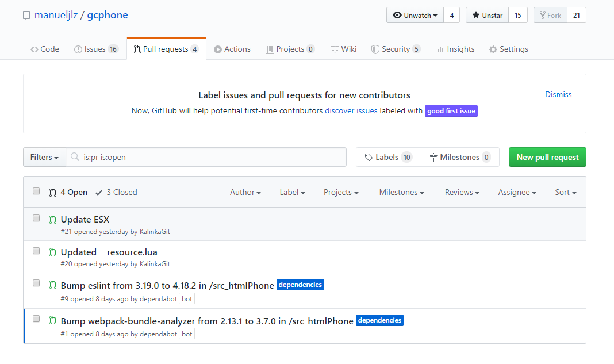Click the watchers count 4
The height and width of the screenshot is (364, 614).
(451, 16)
